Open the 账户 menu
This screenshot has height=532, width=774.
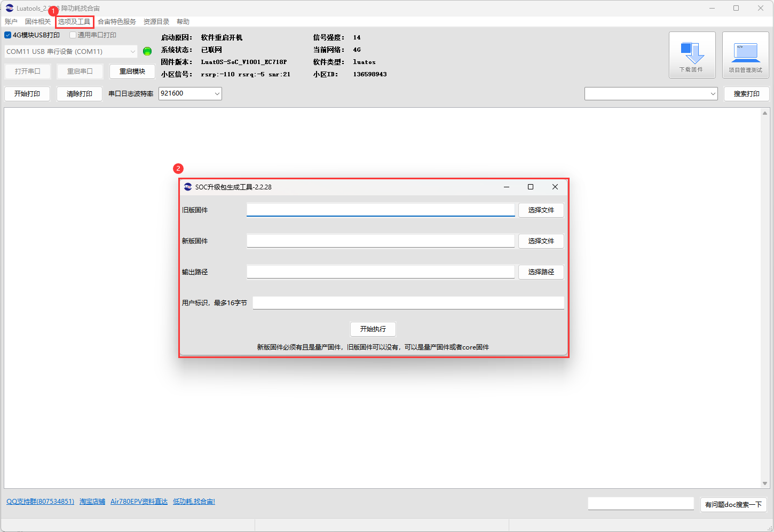coord(11,22)
